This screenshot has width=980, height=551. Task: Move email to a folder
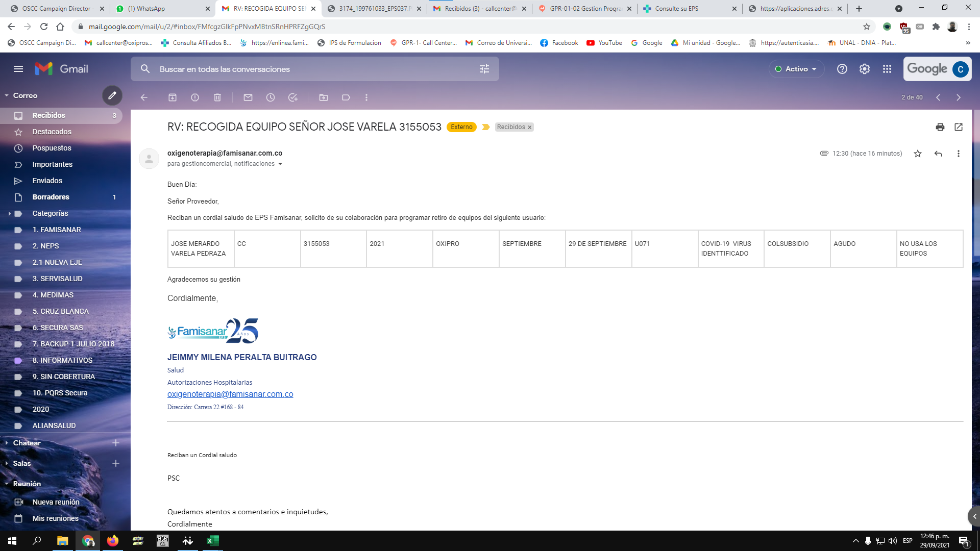click(x=324, y=97)
